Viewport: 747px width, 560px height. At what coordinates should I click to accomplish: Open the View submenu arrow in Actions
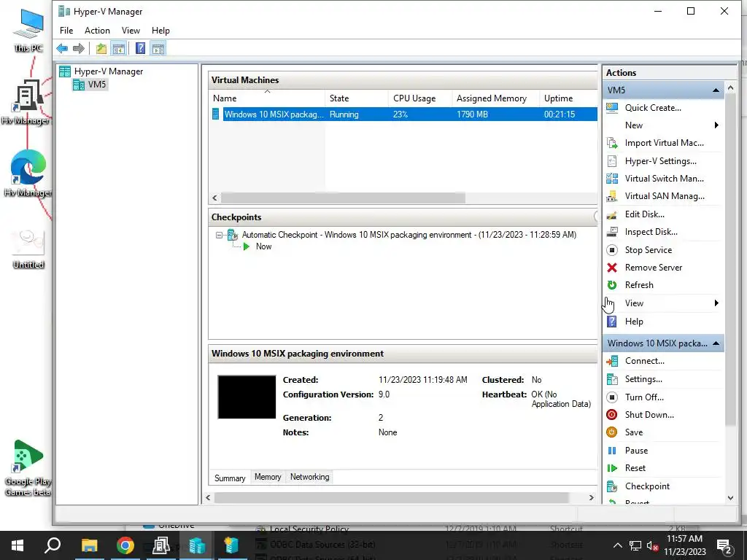click(716, 303)
